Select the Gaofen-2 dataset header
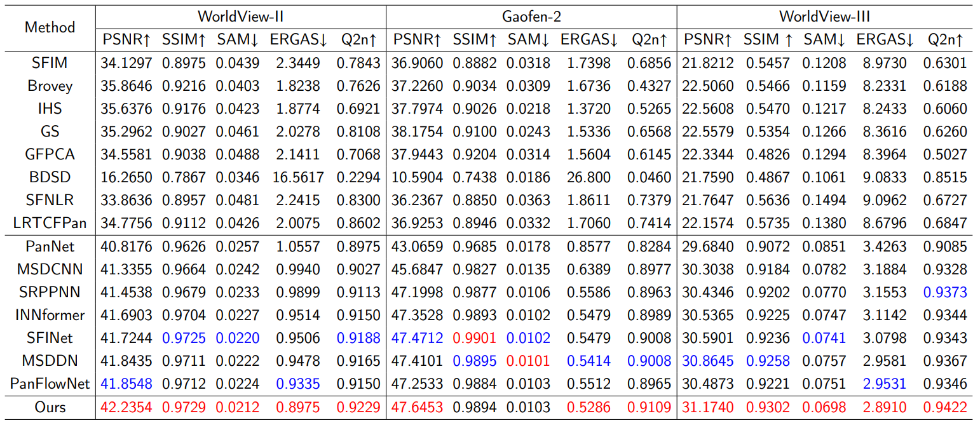 (x=531, y=16)
